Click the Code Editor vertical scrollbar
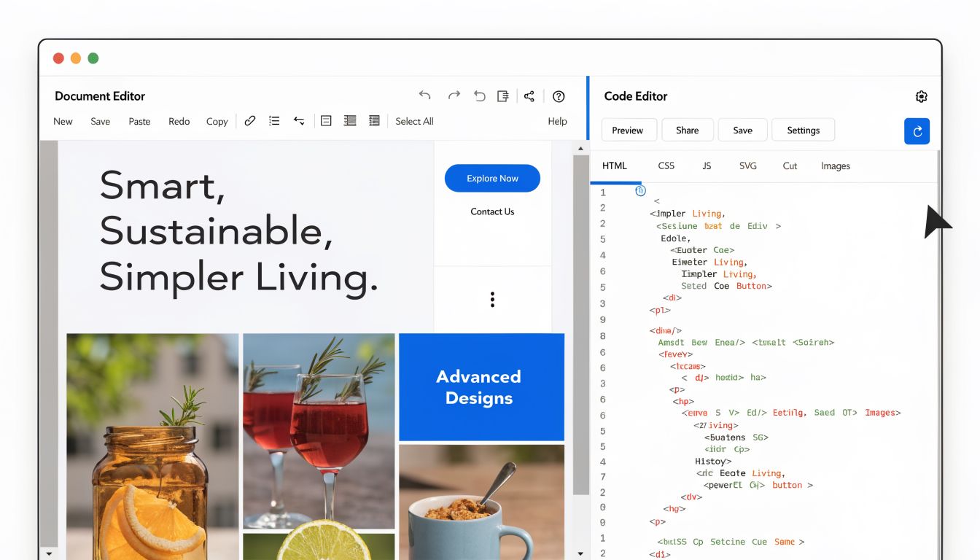 coord(938,355)
